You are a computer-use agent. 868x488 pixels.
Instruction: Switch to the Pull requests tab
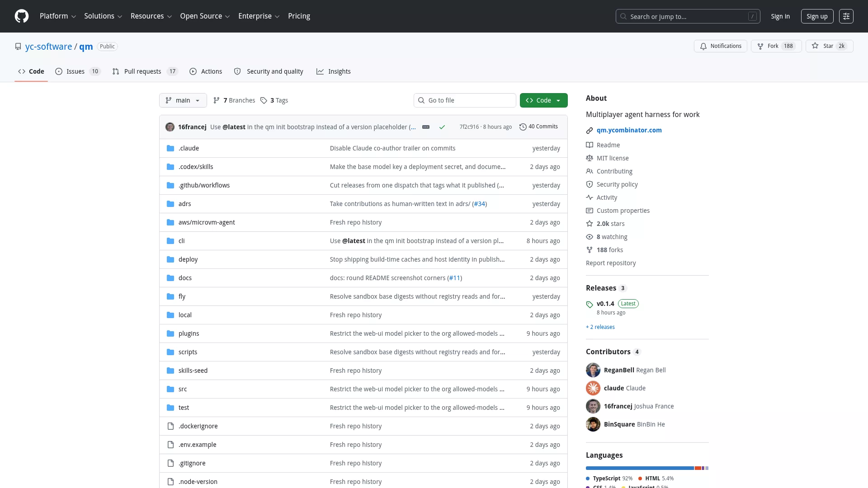point(145,71)
